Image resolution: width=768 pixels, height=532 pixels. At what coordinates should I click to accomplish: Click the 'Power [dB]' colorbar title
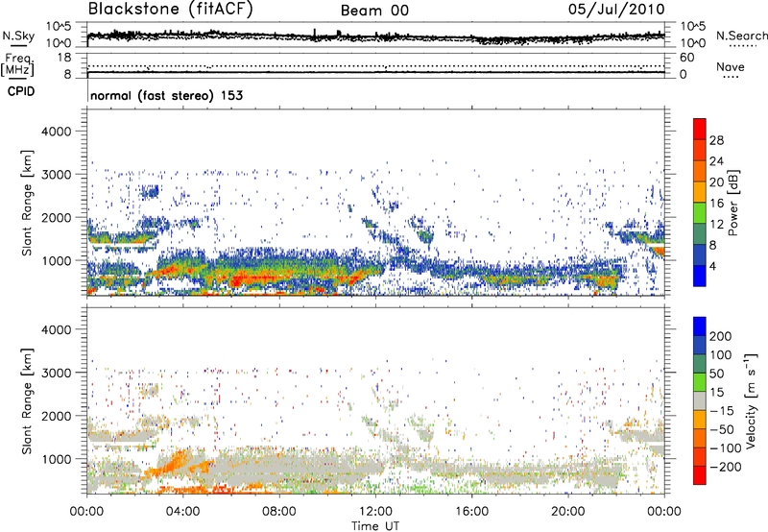(x=732, y=203)
